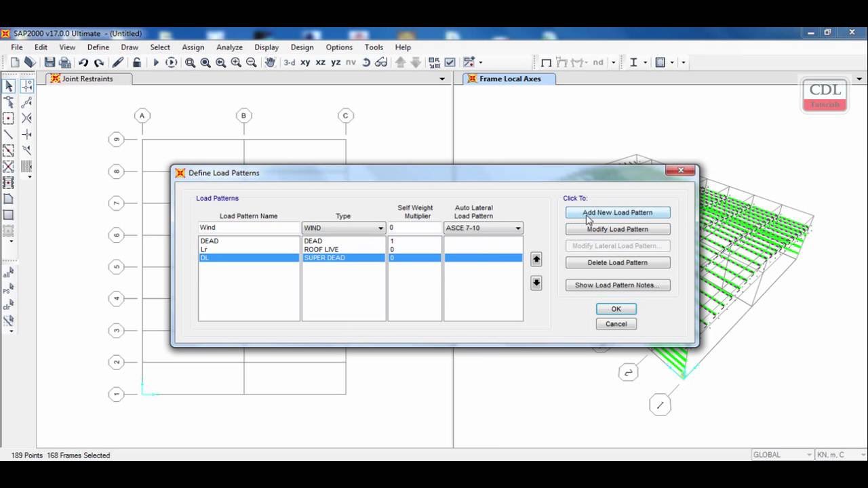This screenshot has height=488, width=868.
Task: Open the Options menu
Action: tap(339, 47)
